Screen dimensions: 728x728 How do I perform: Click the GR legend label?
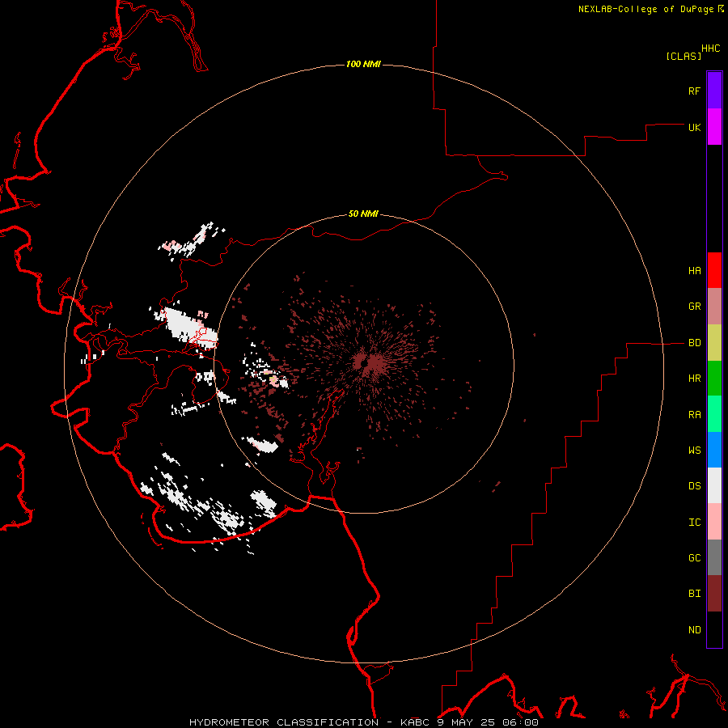[x=694, y=307]
